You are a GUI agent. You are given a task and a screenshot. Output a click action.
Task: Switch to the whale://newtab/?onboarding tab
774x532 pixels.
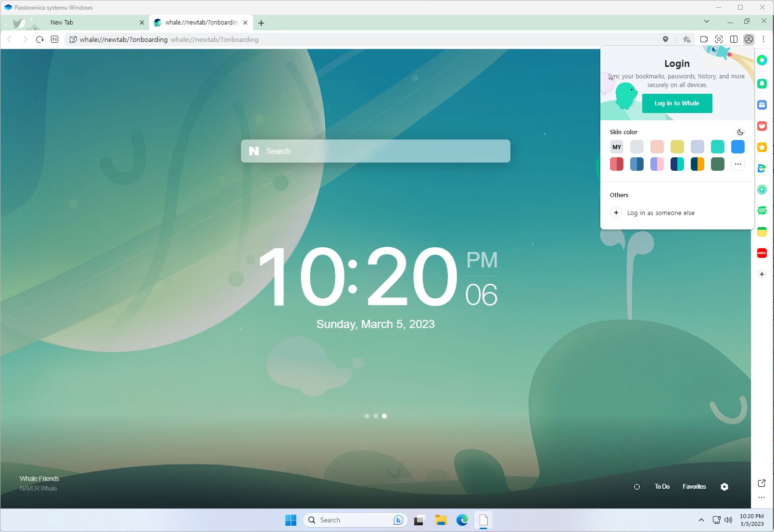201,23
